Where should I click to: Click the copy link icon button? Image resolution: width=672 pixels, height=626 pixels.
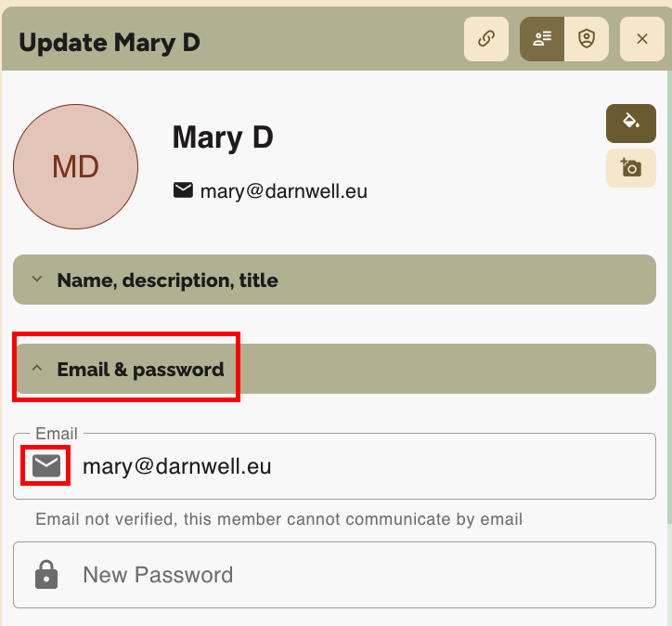pos(486,39)
